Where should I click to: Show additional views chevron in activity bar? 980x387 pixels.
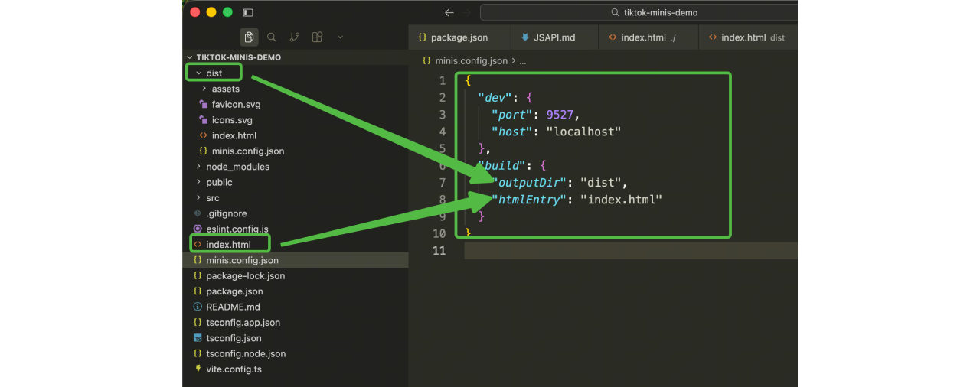click(x=340, y=37)
